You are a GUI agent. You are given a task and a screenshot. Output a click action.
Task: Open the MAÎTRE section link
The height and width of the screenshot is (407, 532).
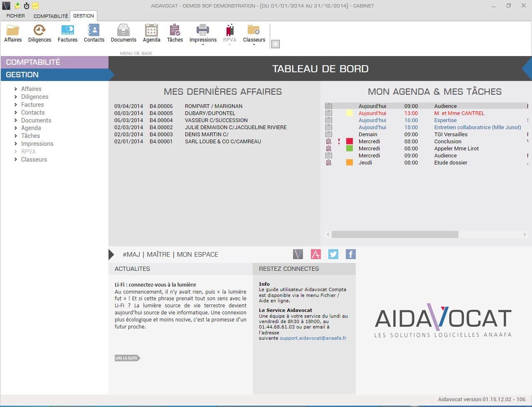click(x=158, y=255)
